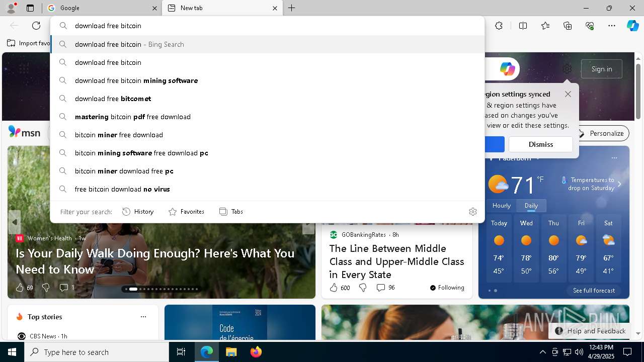Launch Firefox from the taskbar
The height and width of the screenshot is (362, 644).
256,352
